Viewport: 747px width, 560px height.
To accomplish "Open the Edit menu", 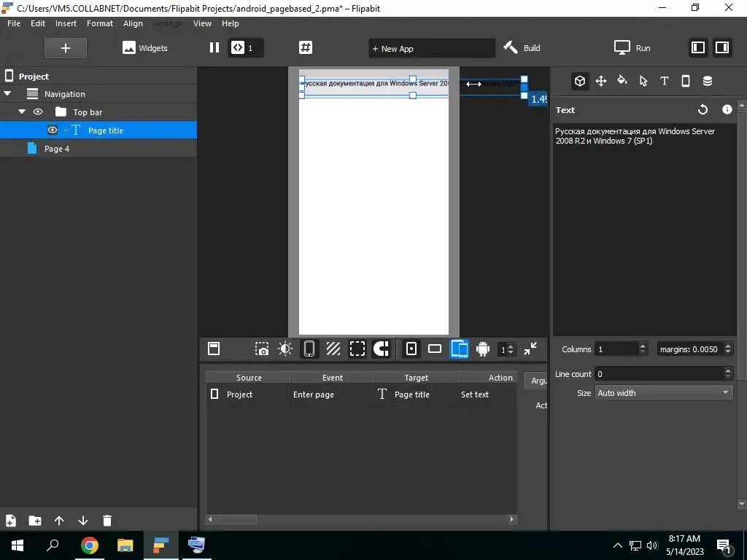I will tap(38, 23).
